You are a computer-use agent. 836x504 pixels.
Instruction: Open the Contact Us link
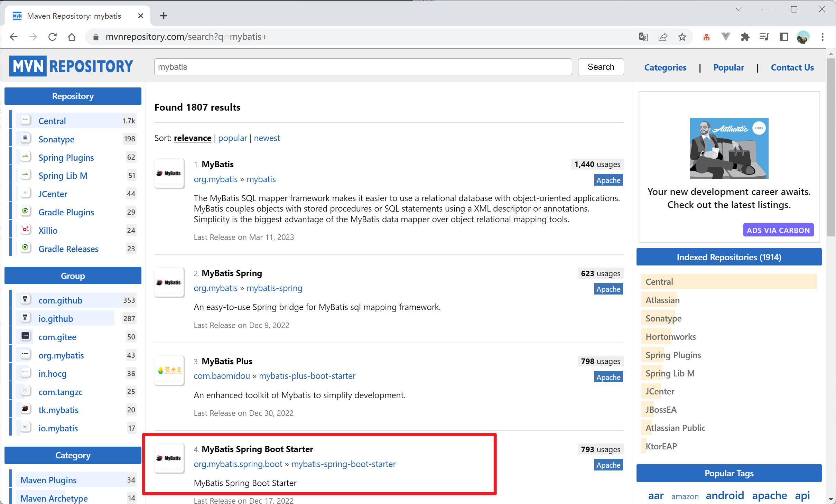click(792, 67)
